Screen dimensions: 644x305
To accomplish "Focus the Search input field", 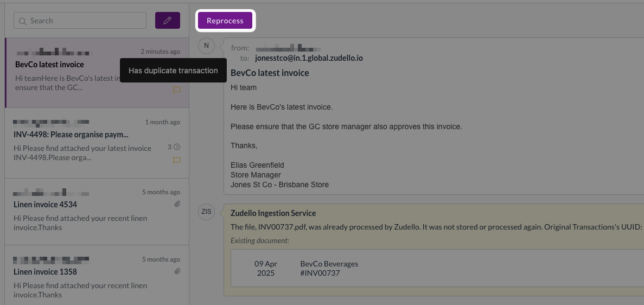I will click(x=80, y=21).
